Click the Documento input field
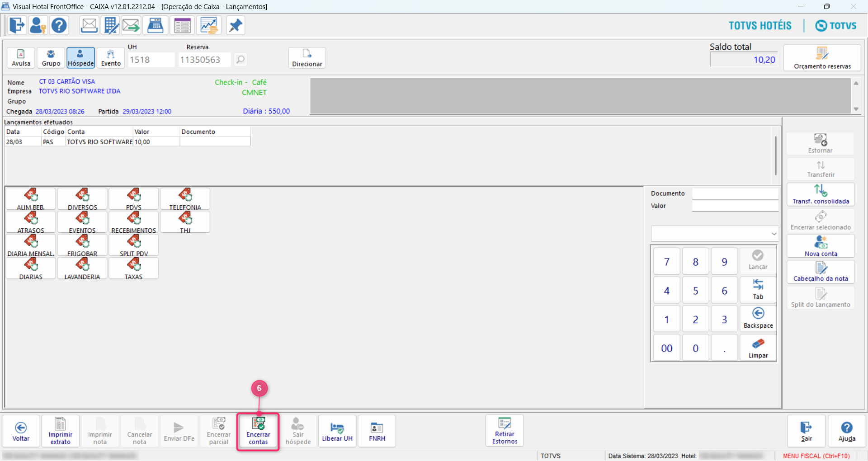 [x=735, y=193]
